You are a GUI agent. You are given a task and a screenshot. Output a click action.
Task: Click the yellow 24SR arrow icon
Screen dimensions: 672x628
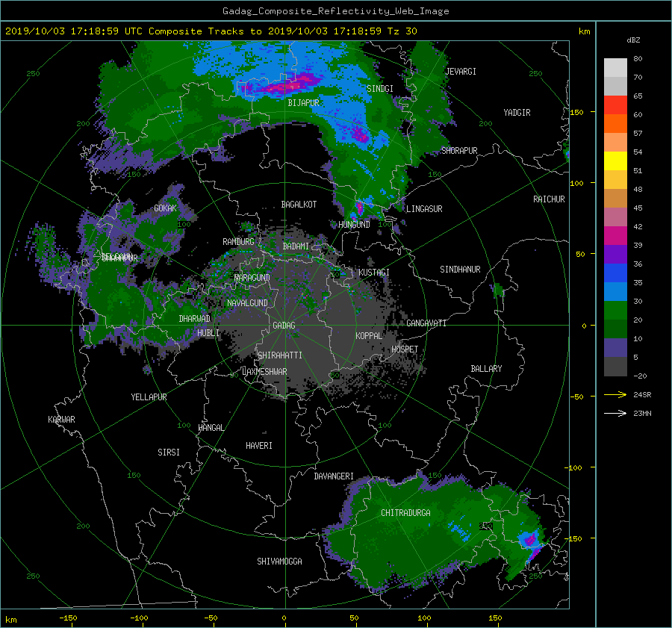click(x=615, y=394)
